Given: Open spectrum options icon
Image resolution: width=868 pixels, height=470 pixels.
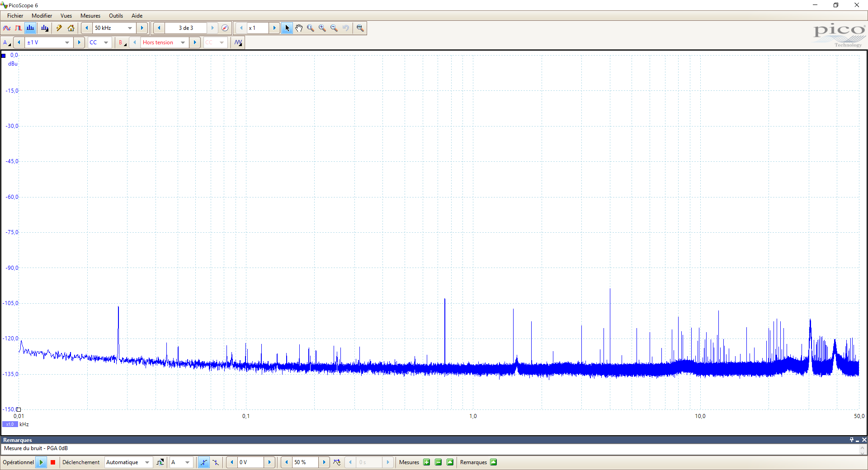Looking at the screenshot, I should (45, 28).
